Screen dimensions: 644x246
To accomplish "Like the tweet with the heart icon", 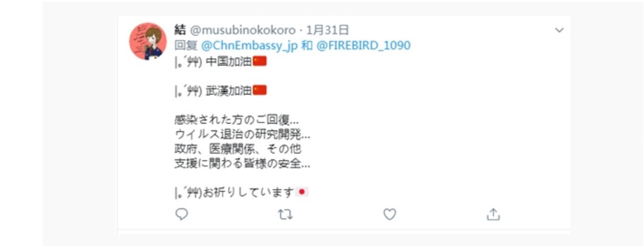I will click(389, 214).
